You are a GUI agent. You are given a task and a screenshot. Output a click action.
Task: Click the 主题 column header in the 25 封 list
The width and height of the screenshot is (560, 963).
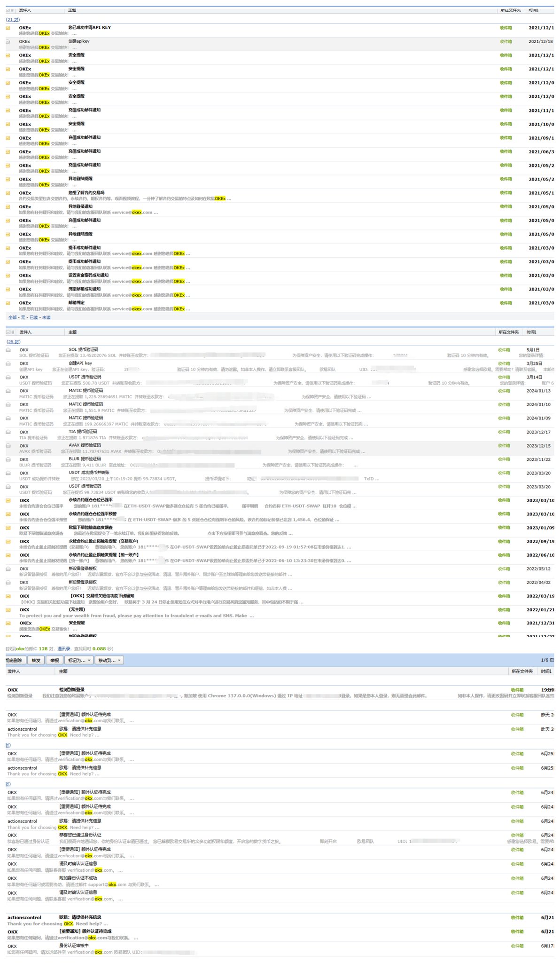[x=73, y=332]
